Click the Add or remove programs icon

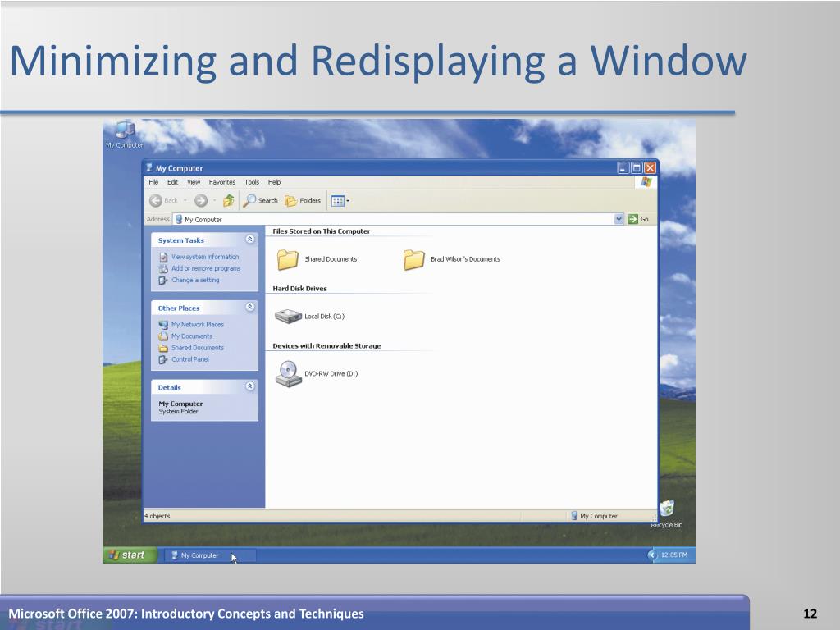click(163, 269)
